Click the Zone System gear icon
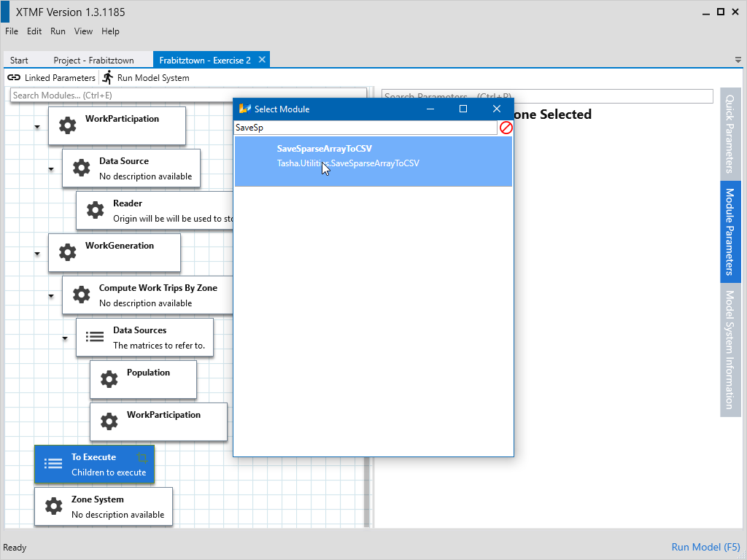747x560 pixels. point(53,506)
